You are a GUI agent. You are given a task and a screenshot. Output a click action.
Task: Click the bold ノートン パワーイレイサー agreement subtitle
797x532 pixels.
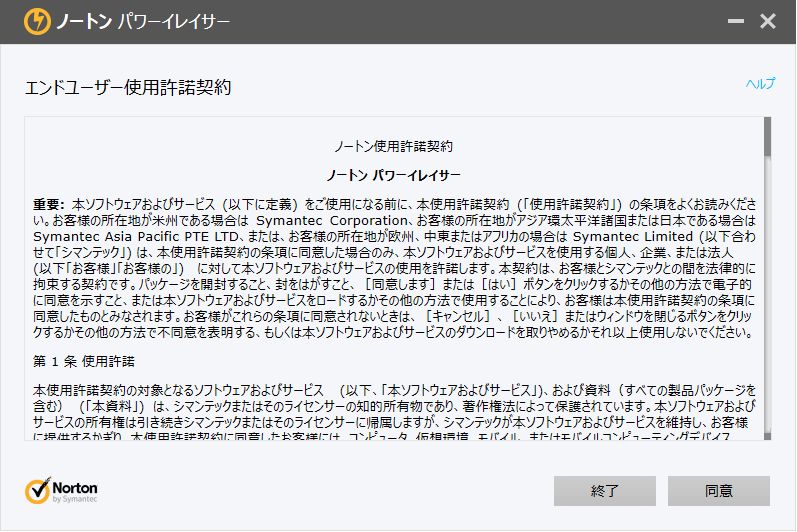(x=393, y=176)
